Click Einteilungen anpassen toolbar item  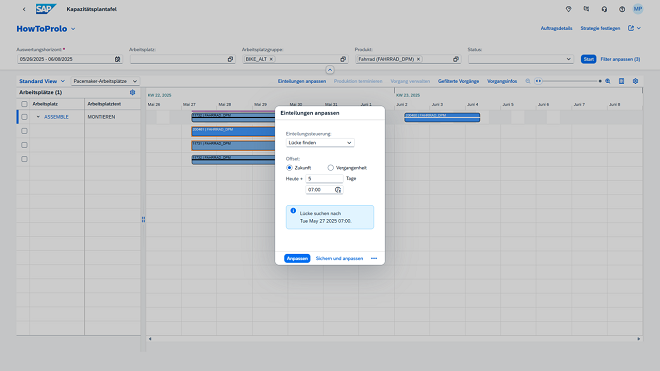302,81
